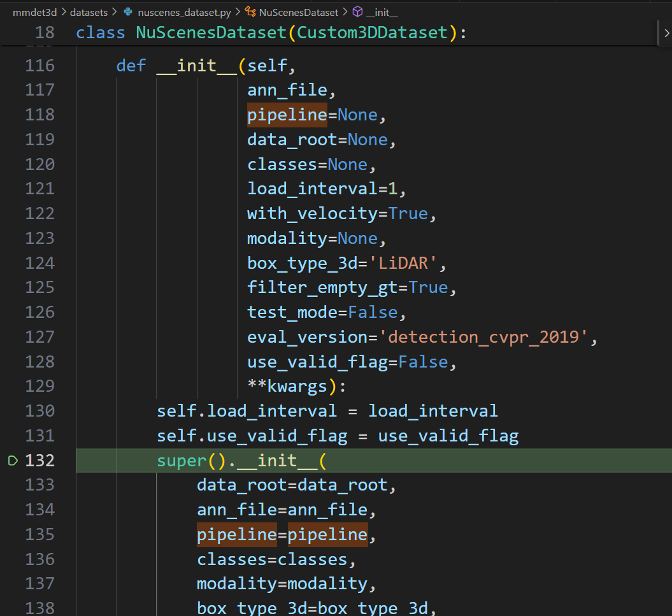Click the debug arrow beside line 132
The image size is (672, 616).
coord(13,461)
